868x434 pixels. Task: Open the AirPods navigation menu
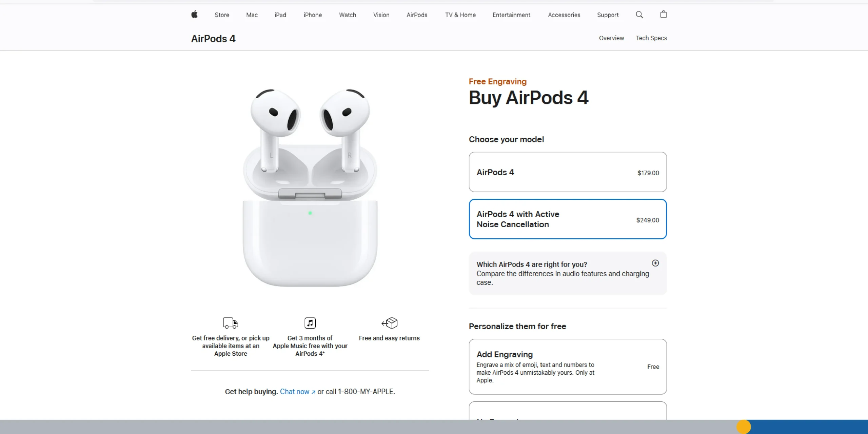pyautogui.click(x=417, y=15)
